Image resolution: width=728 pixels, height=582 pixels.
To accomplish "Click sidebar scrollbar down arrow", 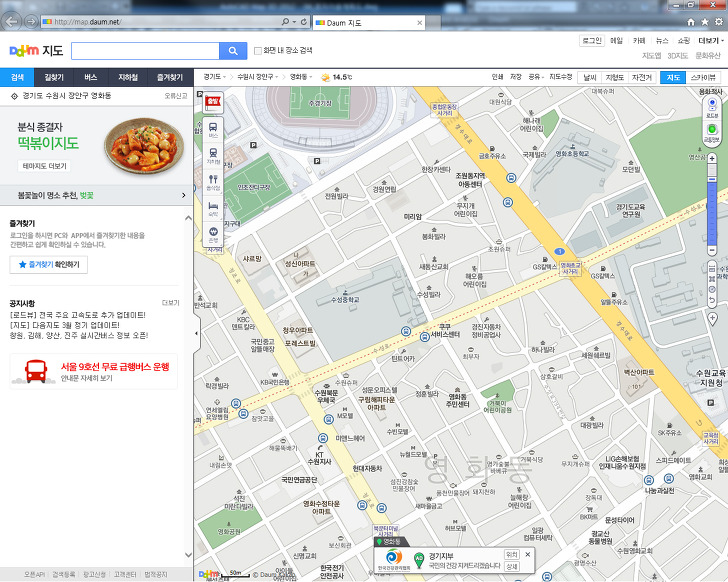I will pyautogui.click(x=188, y=555).
